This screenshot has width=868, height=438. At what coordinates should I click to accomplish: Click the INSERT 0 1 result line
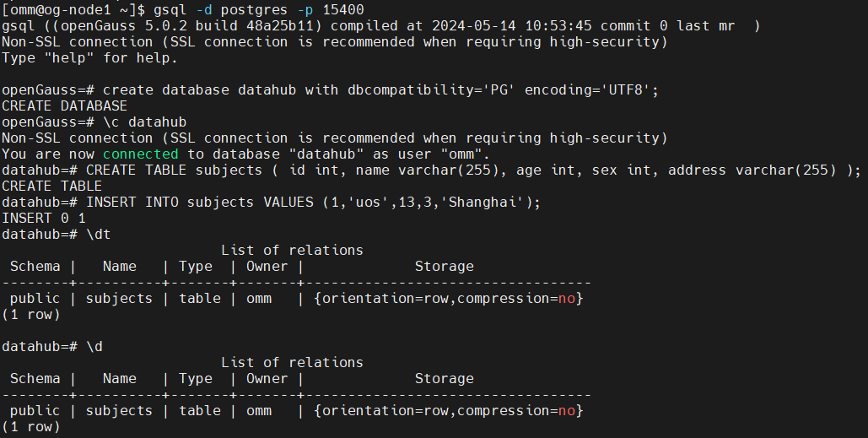coord(44,219)
